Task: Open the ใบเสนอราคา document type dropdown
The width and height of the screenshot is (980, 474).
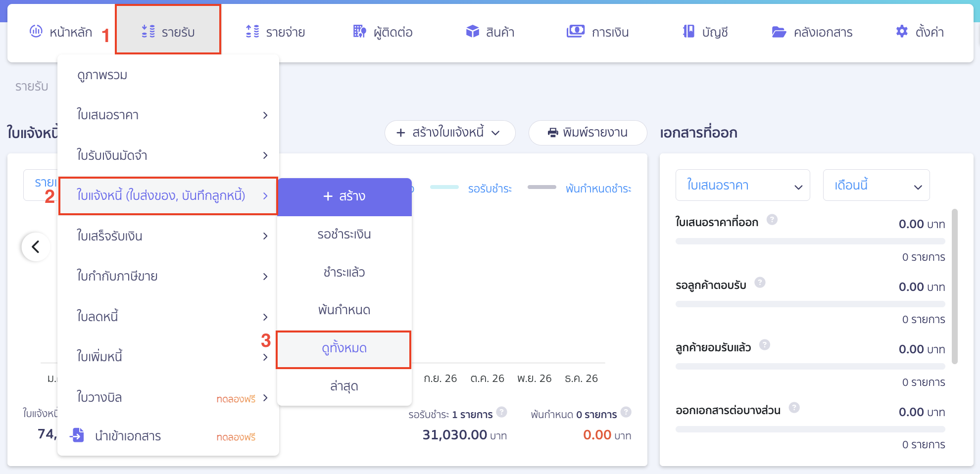Action: [742, 185]
